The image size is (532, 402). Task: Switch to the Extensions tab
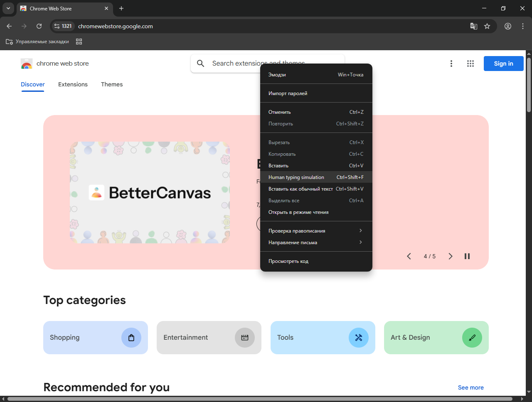point(73,84)
